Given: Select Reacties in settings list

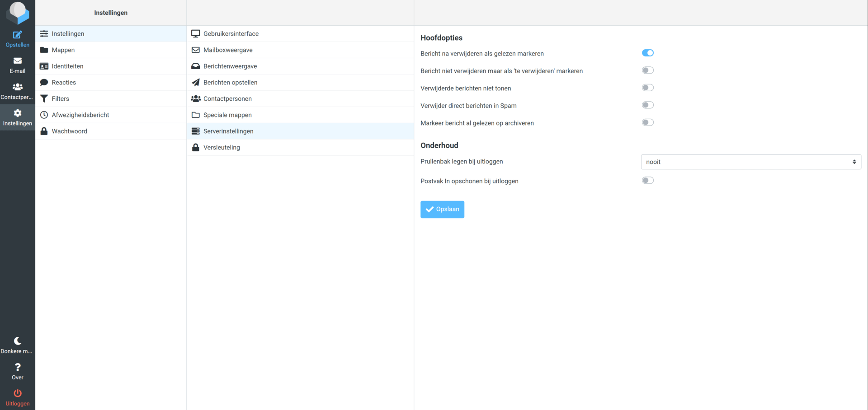Looking at the screenshot, I should tap(111, 83).
